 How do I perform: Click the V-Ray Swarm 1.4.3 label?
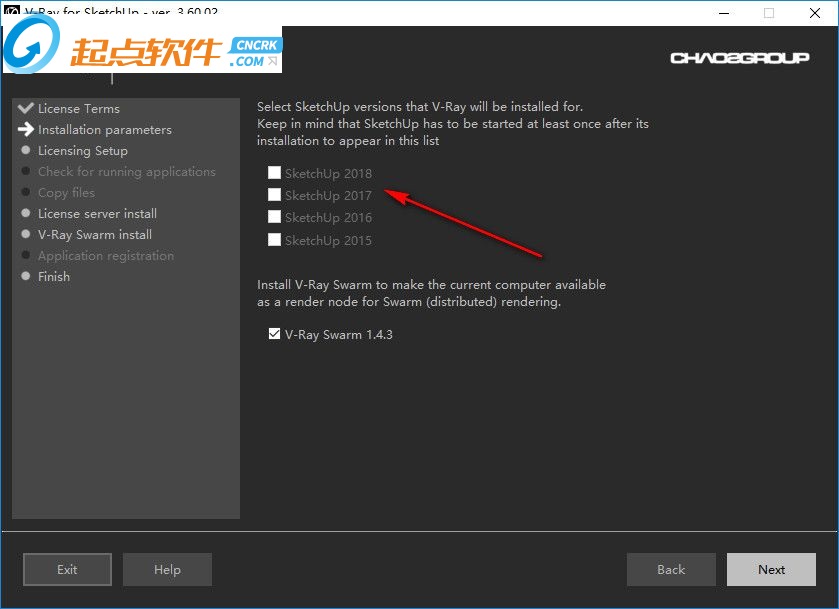(x=339, y=334)
